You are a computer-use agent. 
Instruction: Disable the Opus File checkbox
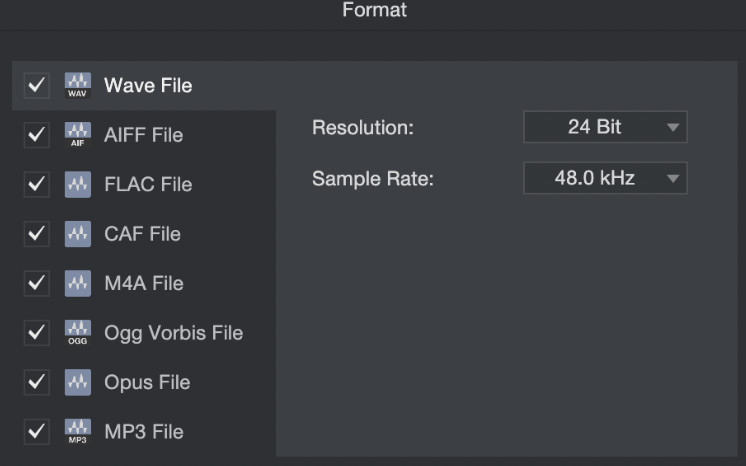[x=37, y=382]
